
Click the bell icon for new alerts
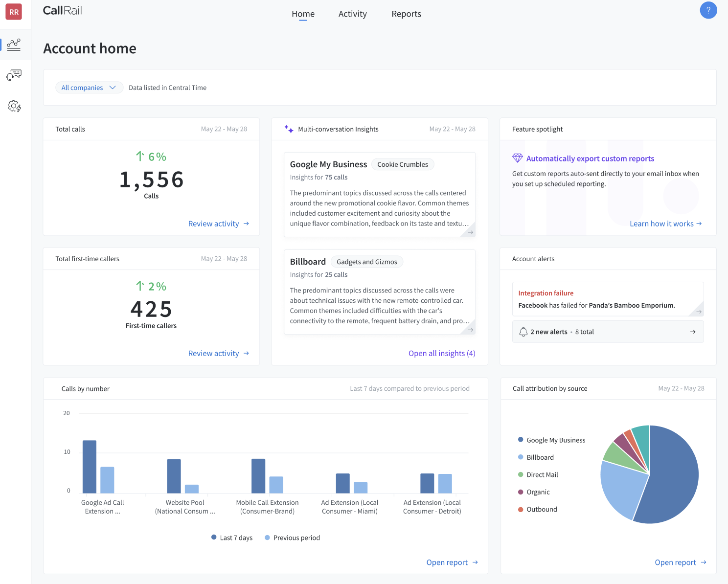523,332
